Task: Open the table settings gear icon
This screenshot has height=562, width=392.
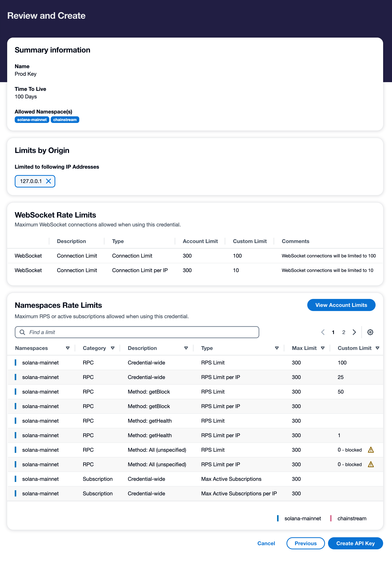Action: pos(370,332)
